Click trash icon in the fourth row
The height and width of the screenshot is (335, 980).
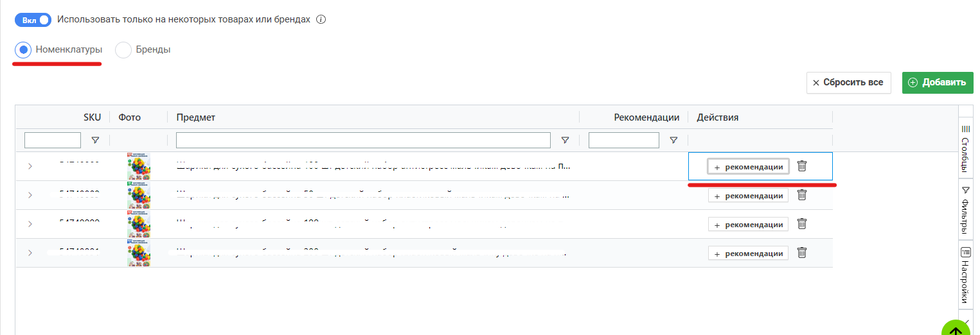[x=802, y=253]
